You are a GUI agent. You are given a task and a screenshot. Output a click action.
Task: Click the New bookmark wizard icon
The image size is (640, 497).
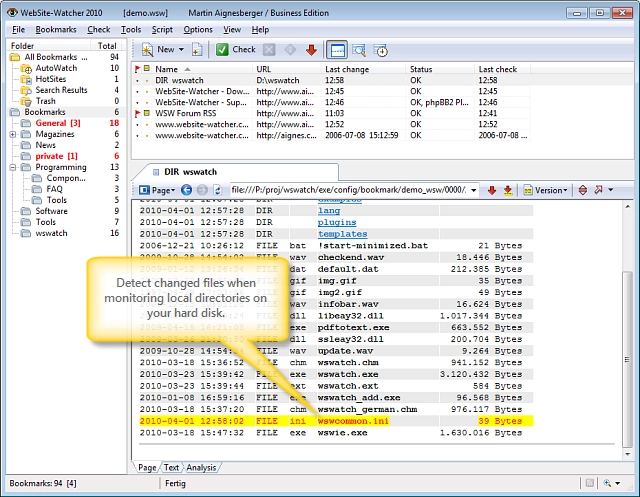[147, 50]
